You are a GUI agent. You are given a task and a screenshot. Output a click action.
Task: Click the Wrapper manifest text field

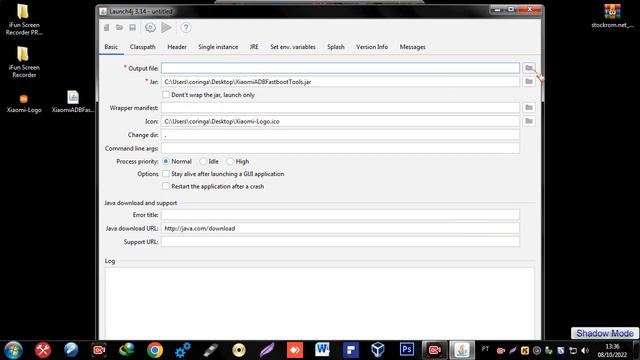(340, 108)
